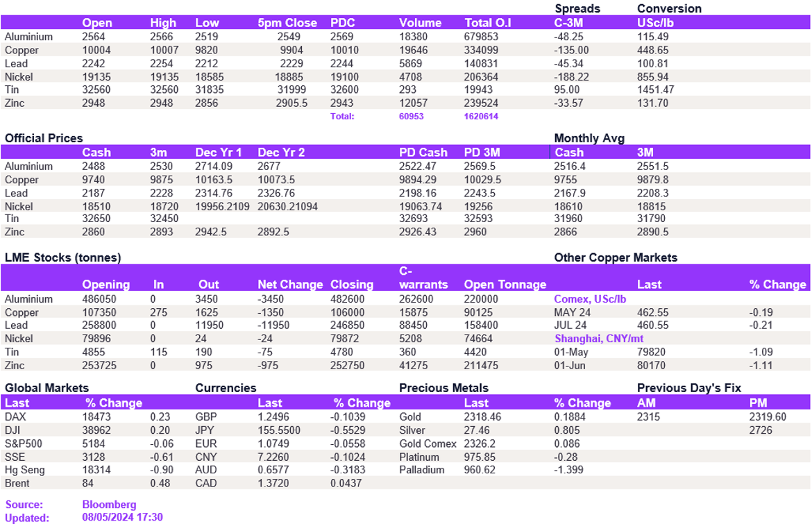Image resolution: width=812 pixels, height=524 pixels.
Task: Click Copper volume 19646
Action: pyautogui.click(x=413, y=50)
